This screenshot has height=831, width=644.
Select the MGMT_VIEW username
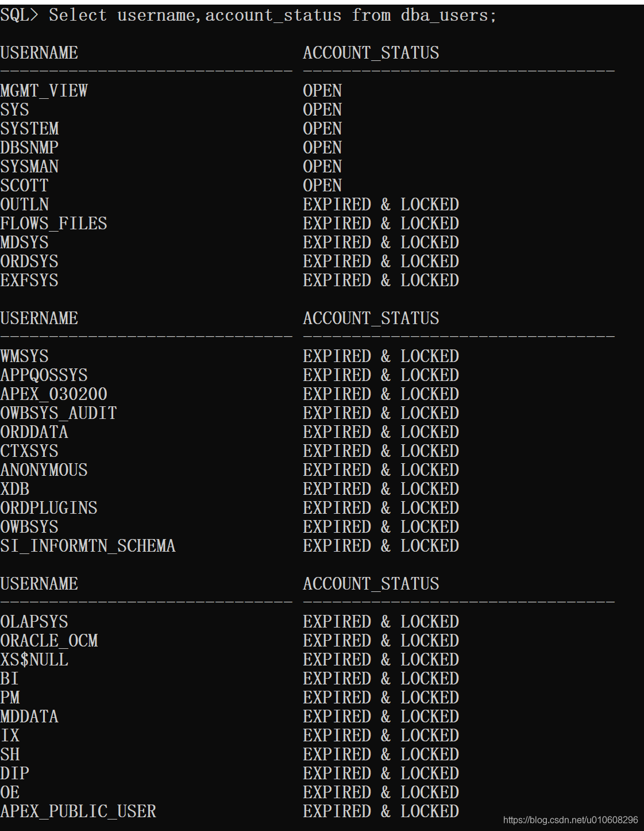(44, 91)
